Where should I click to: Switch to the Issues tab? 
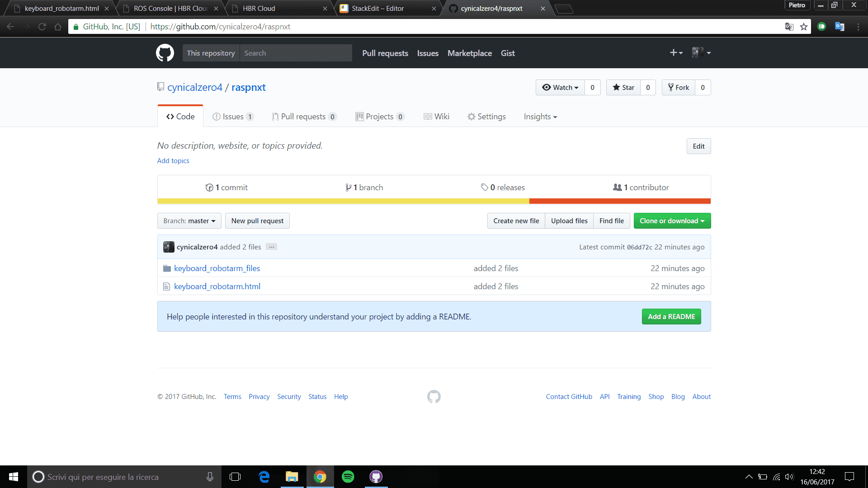point(233,117)
